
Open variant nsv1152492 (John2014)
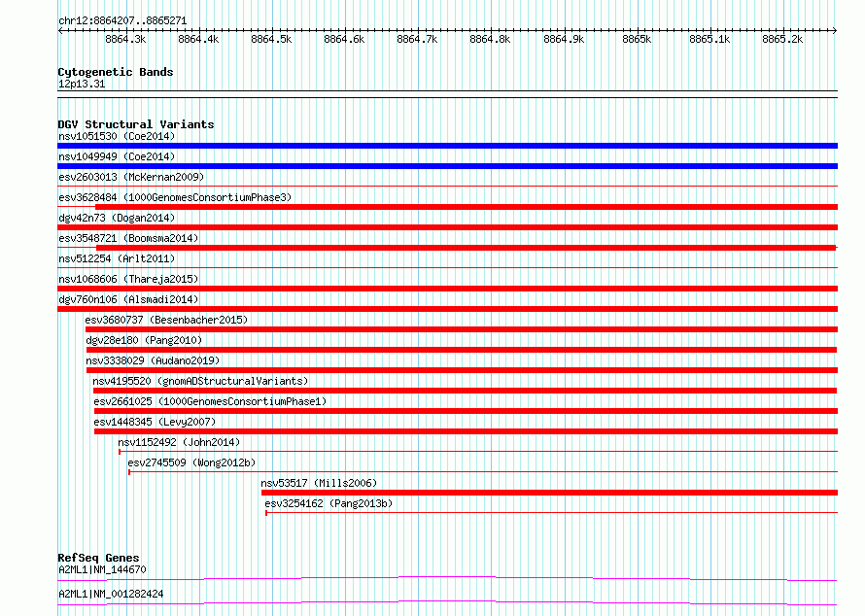179,442
